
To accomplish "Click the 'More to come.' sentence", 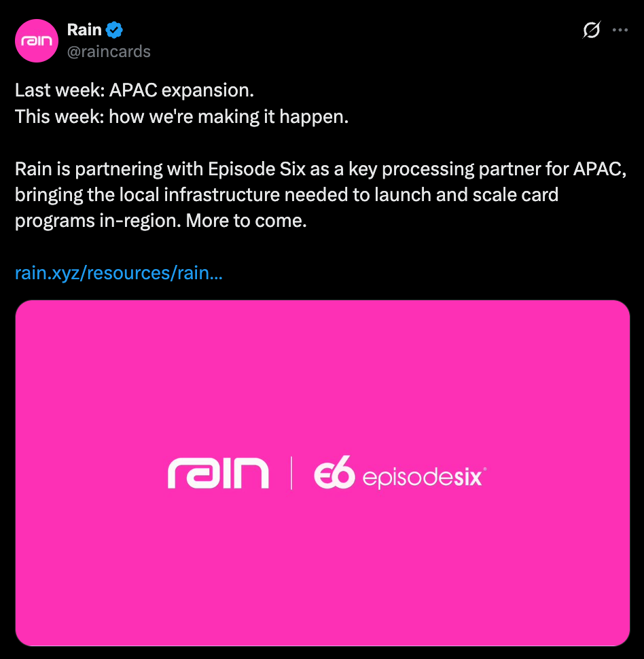I will click(247, 221).
